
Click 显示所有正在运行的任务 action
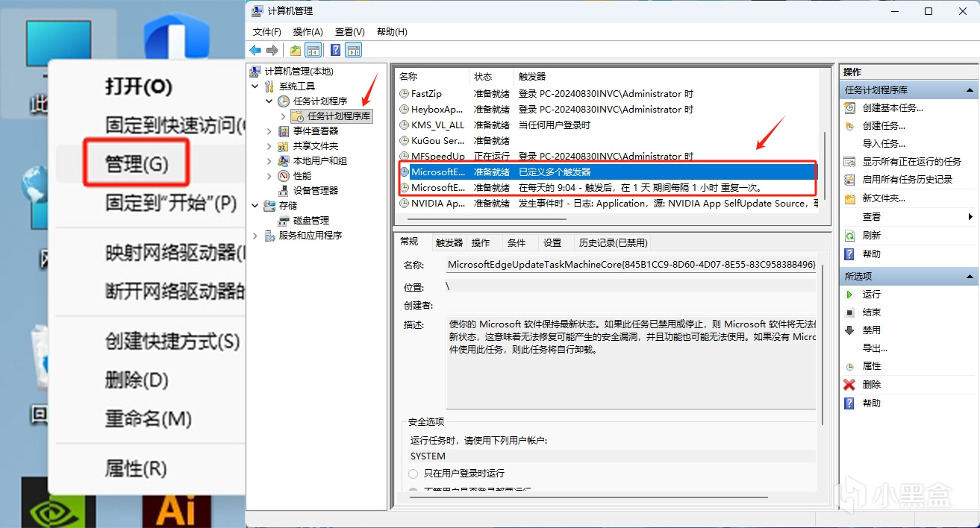coord(911,161)
